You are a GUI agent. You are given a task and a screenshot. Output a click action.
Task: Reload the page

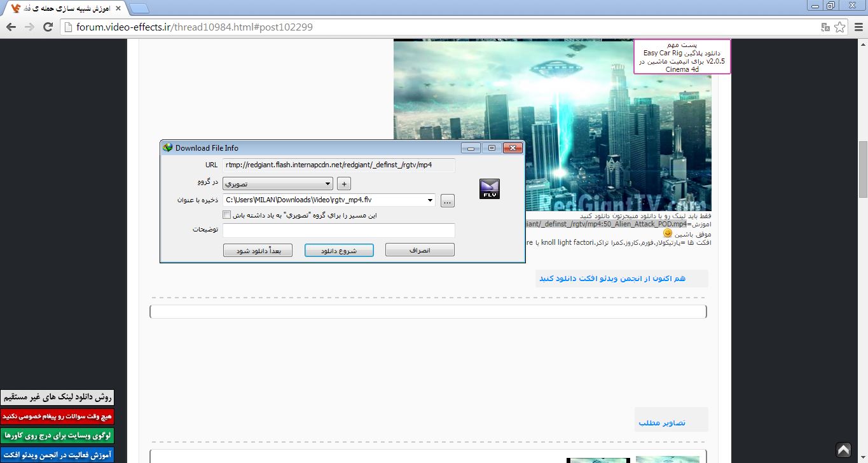[x=48, y=27]
